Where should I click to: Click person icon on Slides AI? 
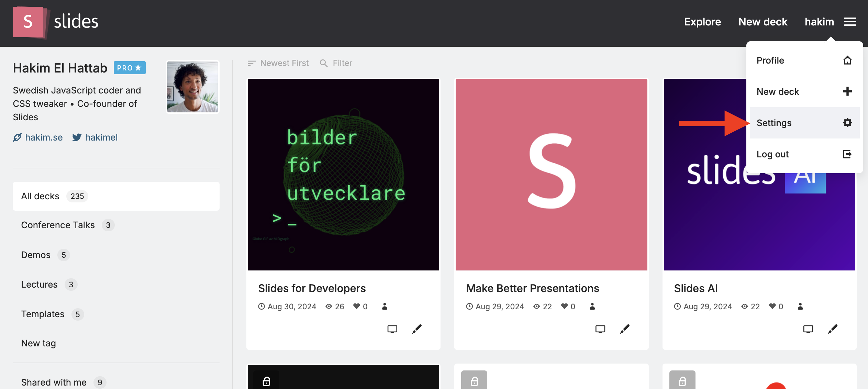click(x=800, y=306)
